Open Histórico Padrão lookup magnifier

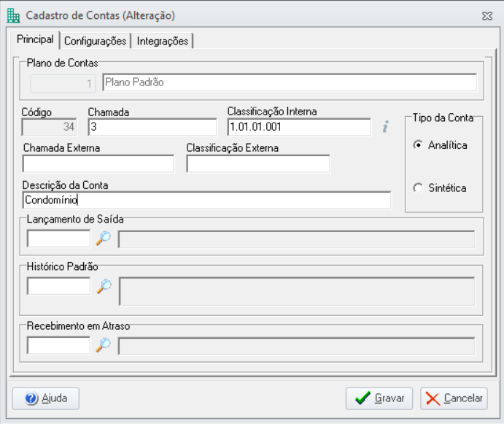coord(104,286)
